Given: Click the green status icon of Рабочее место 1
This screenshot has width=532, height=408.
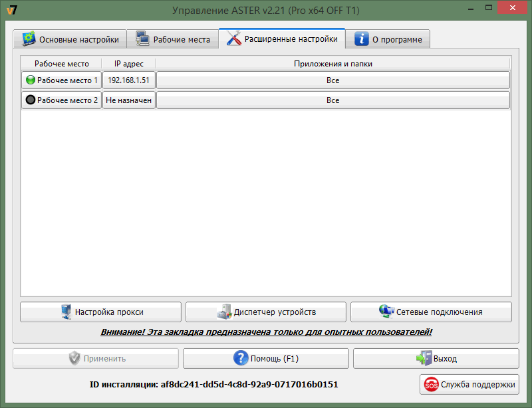Looking at the screenshot, I should click(31, 80).
